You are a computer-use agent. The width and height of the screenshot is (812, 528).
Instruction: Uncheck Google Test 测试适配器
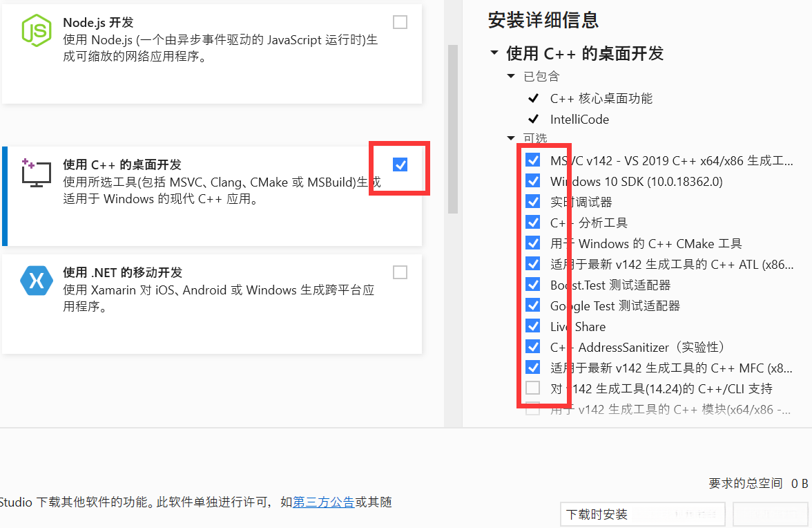coord(532,305)
